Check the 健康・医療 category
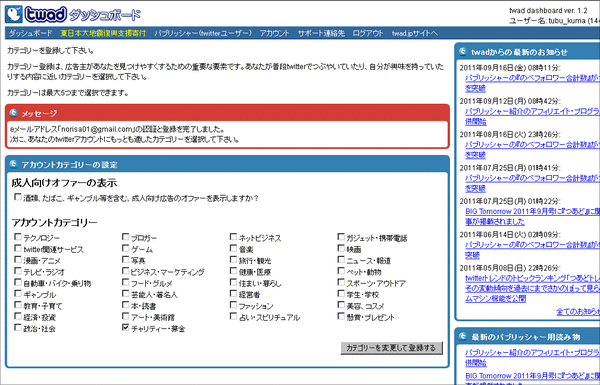600x385 pixels. tap(233, 271)
